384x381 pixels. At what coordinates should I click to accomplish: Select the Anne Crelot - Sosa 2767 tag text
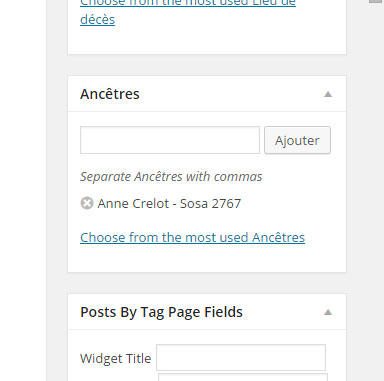click(169, 203)
